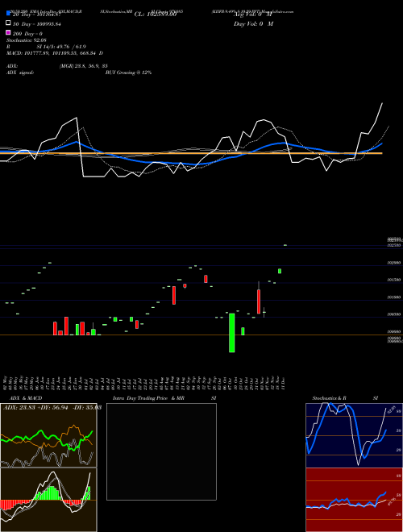This screenshot has height=532, width=403.
Task: Click the '(MGR) 23.8, 56.9, 35' ADX values
Action: pyautogui.click(x=84, y=66)
